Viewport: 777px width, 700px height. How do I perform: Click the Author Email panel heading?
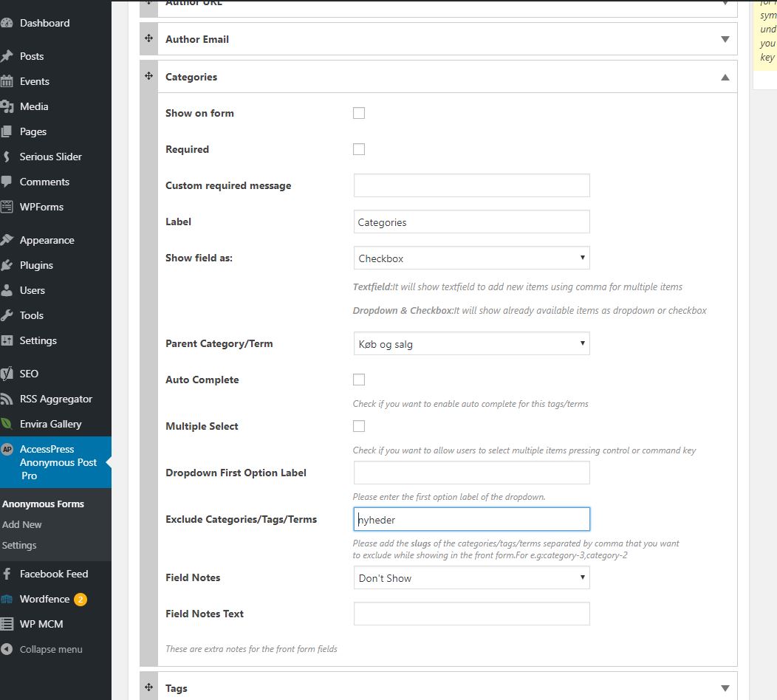pos(197,39)
